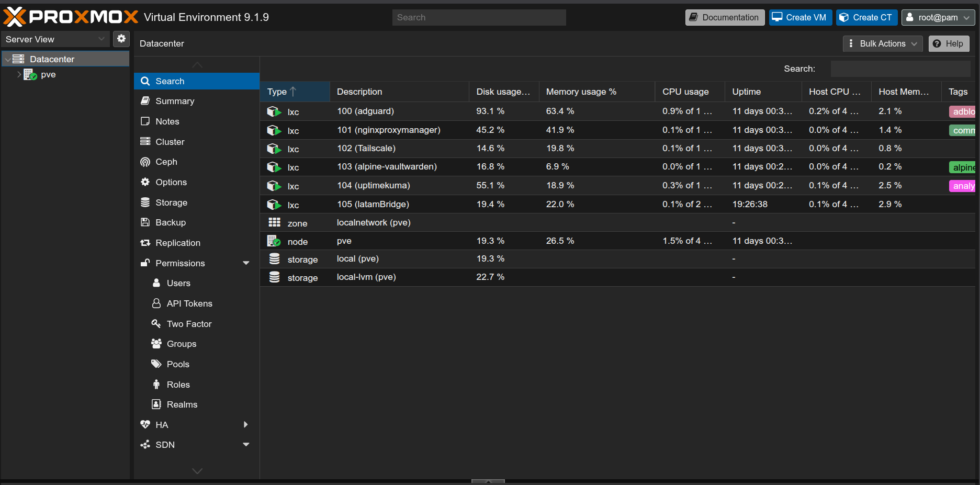Select the 'localnetwork (pve)' row text
Screen dimensions: 980x485
pyautogui.click(x=374, y=222)
